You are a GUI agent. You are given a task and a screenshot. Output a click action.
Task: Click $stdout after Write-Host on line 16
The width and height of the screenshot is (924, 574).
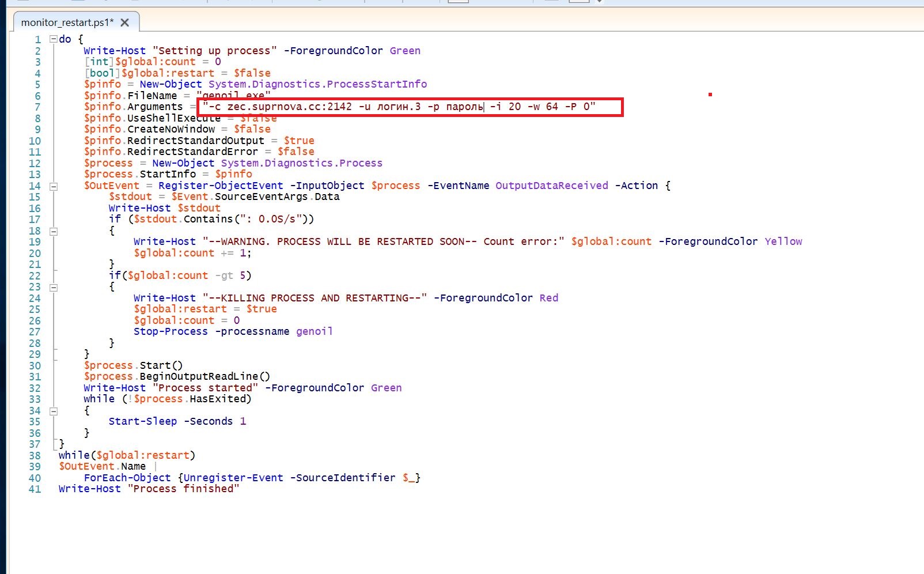[x=199, y=208]
